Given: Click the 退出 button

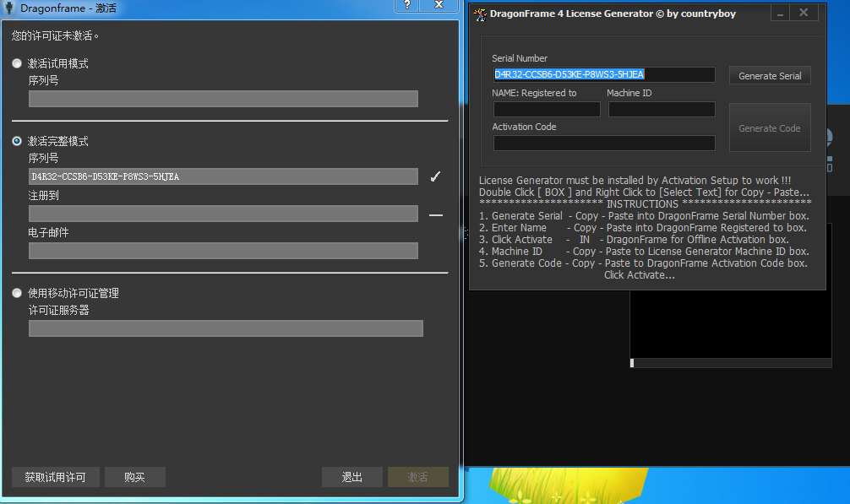Looking at the screenshot, I should coord(351,477).
